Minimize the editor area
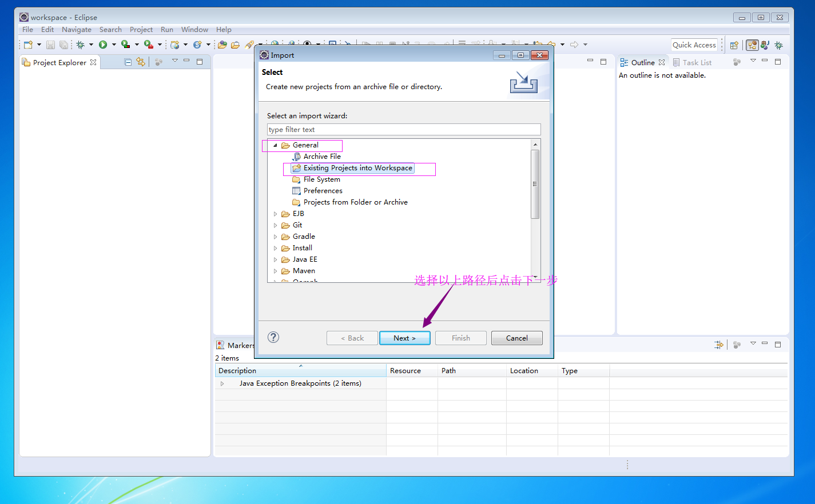The width and height of the screenshot is (815, 504). point(590,61)
